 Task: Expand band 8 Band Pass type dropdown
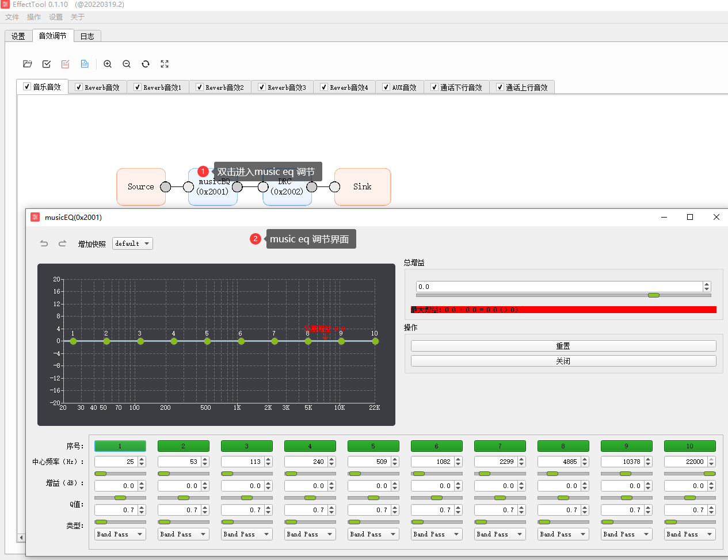point(563,534)
